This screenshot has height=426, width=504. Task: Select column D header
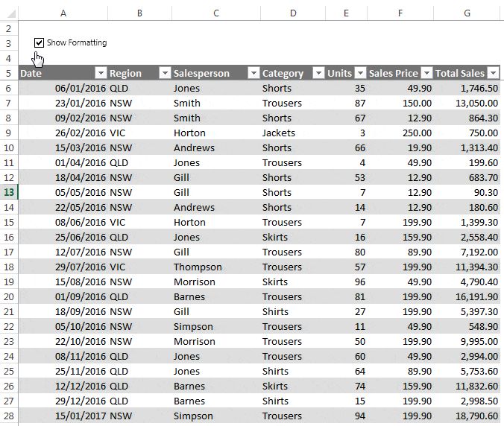click(293, 13)
